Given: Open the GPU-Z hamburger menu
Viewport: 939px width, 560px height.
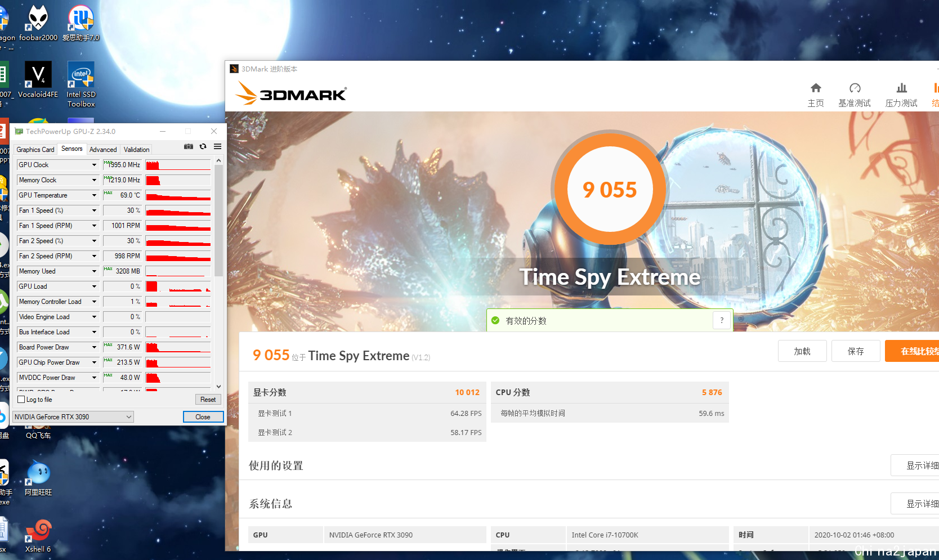Looking at the screenshot, I should tap(217, 146).
